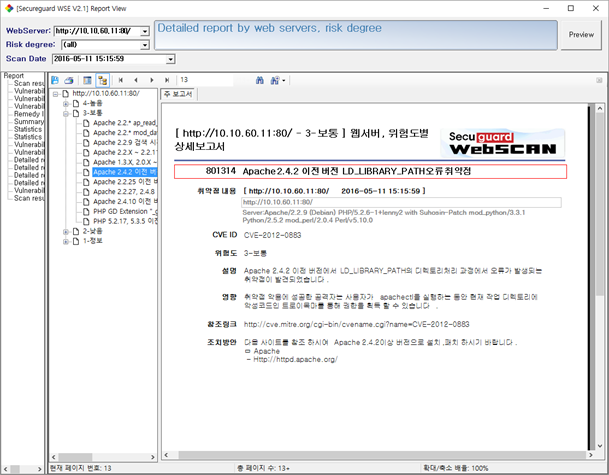
Task: Go to the last page
Action: click(x=167, y=80)
